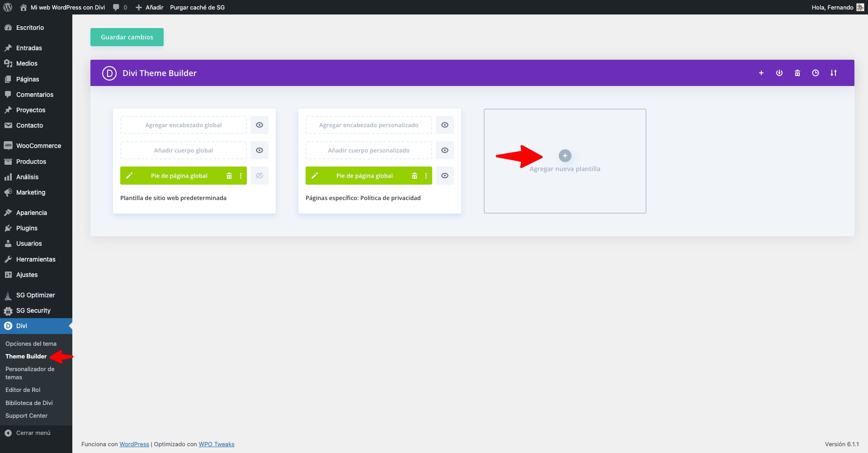Viewport: 868px width, 453px height.
Task: Open Páginas menu item
Action: (36, 79)
